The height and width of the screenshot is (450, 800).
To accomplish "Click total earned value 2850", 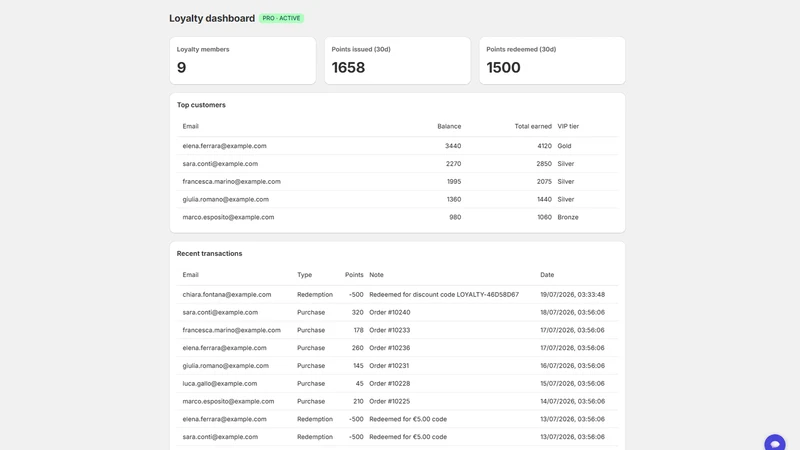I will pyautogui.click(x=544, y=164).
